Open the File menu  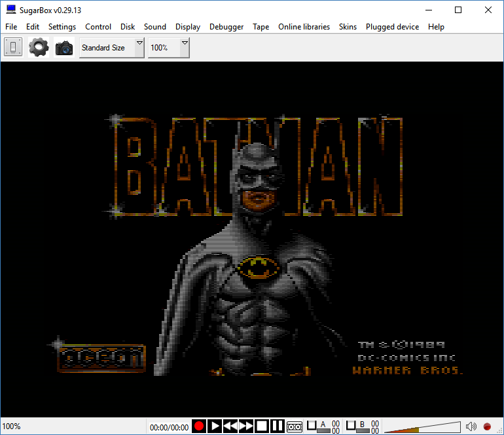click(x=11, y=27)
